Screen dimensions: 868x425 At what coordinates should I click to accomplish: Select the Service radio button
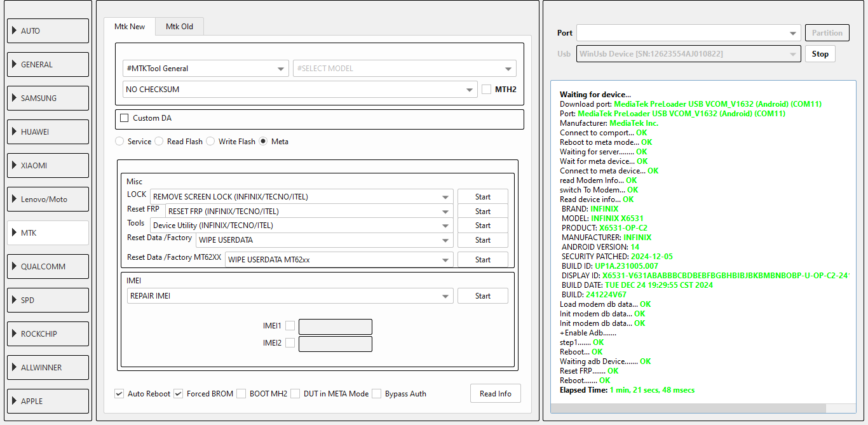tap(119, 141)
